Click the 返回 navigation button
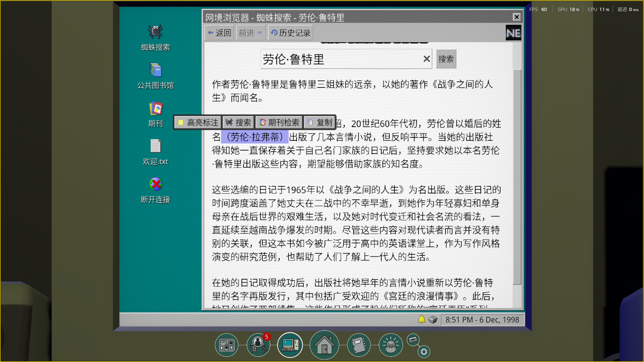Image resolution: width=644 pixels, height=362 pixels. coord(219,33)
